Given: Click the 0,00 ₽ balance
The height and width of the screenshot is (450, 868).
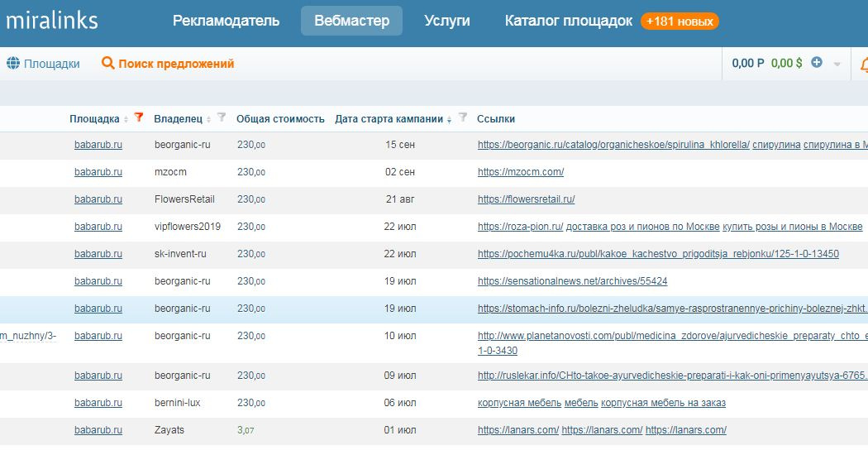Looking at the screenshot, I should 748,63.
